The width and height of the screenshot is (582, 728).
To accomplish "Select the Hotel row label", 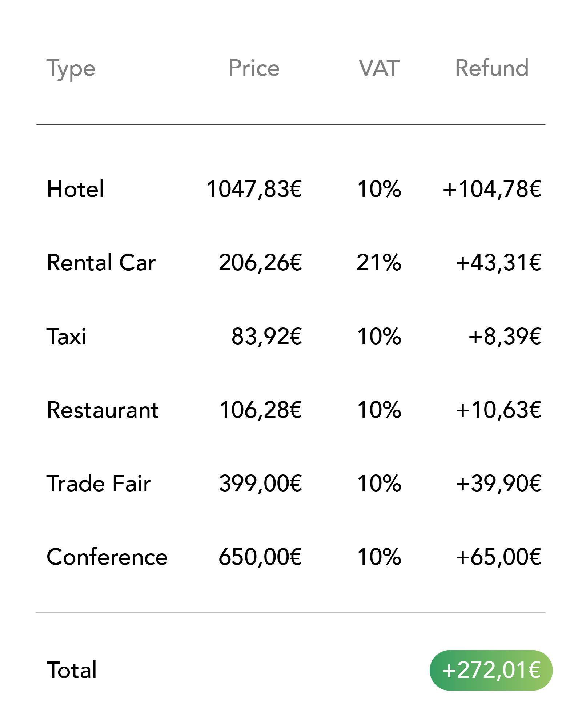I will tap(76, 189).
